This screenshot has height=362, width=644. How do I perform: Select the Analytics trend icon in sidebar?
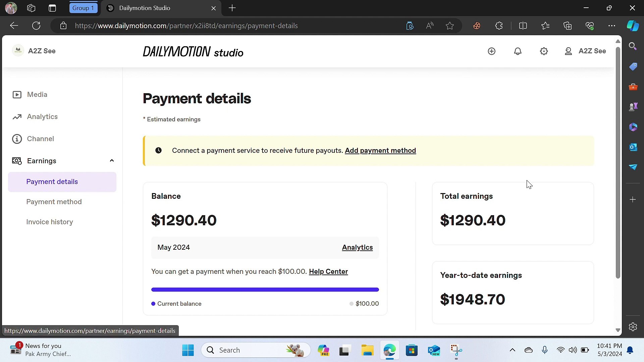tap(17, 117)
